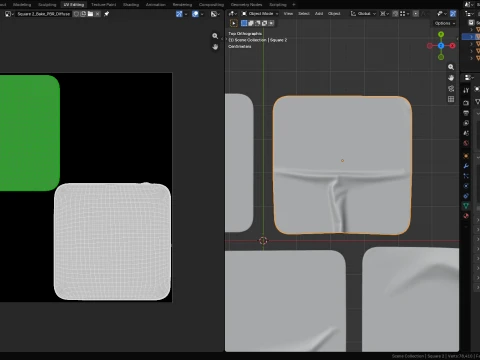
Task: Open the View Layer properties tab
Action: coord(466,123)
